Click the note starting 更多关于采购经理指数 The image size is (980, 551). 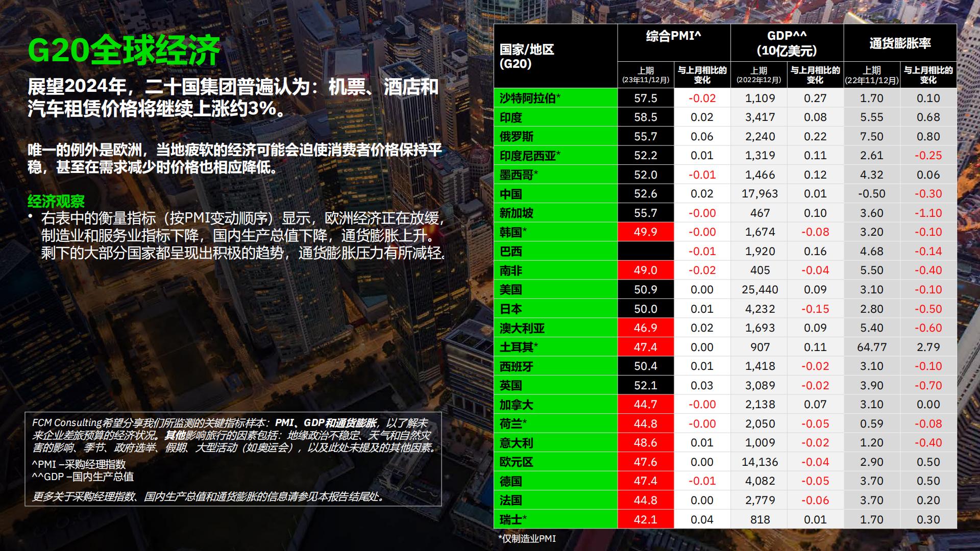(x=208, y=496)
